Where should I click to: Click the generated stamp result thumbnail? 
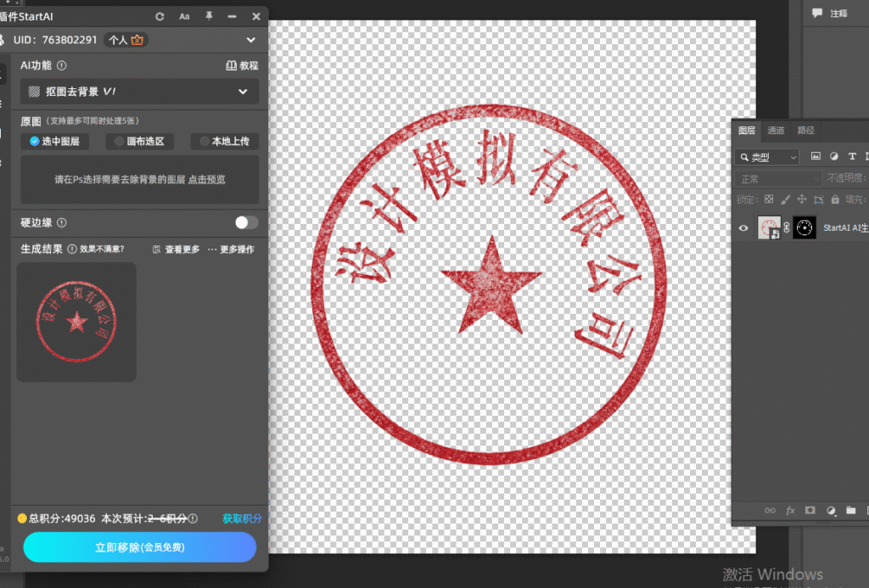(76, 322)
